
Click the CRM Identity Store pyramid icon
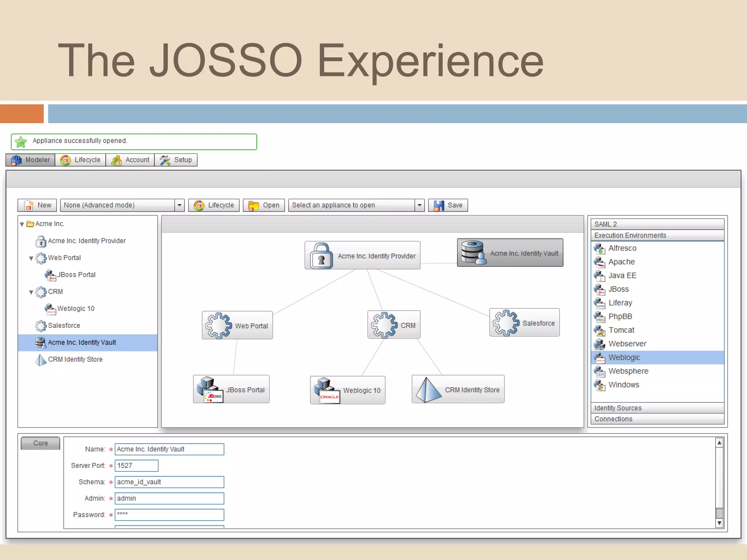pyautogui.click(x=428, y=390)
